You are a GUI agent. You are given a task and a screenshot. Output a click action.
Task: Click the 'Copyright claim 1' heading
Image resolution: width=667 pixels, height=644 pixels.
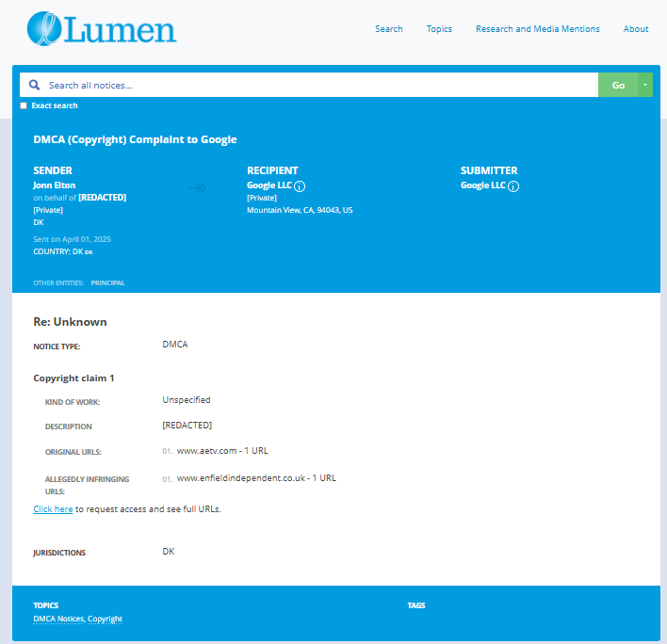[73, 378]
